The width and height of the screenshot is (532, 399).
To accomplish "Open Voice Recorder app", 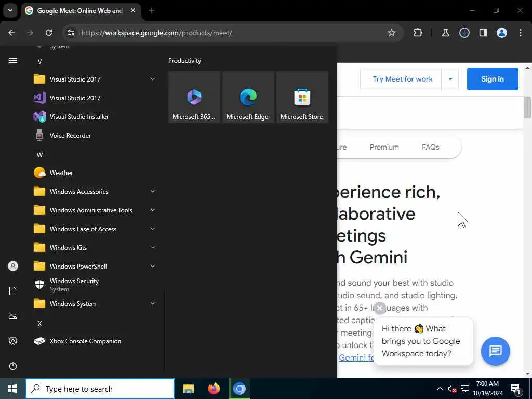I will (95, 136).
